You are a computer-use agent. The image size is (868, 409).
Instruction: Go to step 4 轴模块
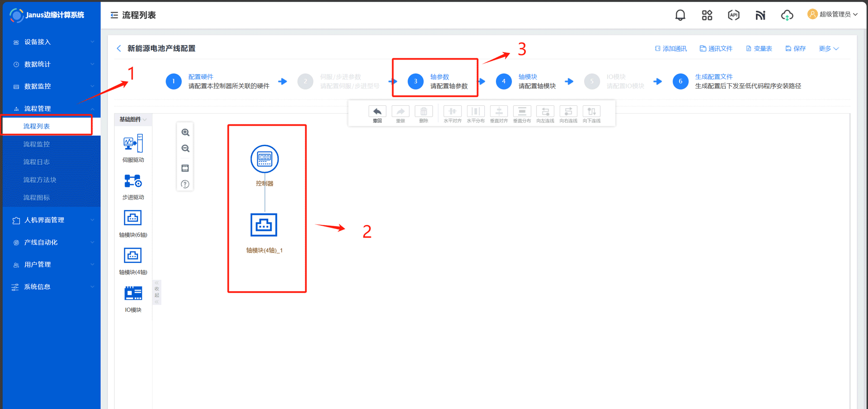(504, 81)
